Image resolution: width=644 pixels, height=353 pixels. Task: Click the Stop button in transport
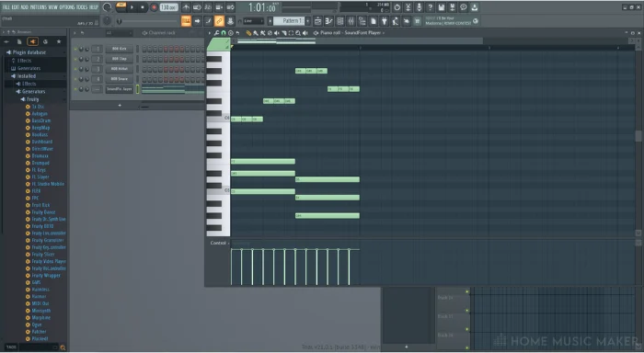(x=143, y=7)
